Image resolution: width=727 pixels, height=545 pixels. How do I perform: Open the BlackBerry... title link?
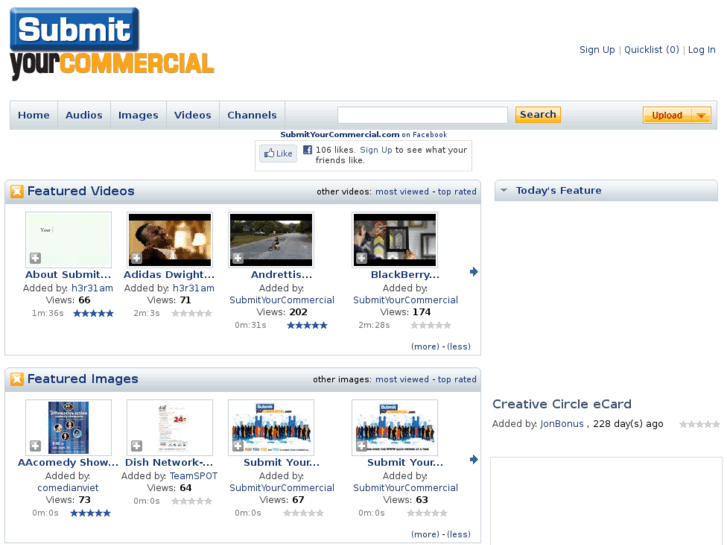tap(405, 275)
